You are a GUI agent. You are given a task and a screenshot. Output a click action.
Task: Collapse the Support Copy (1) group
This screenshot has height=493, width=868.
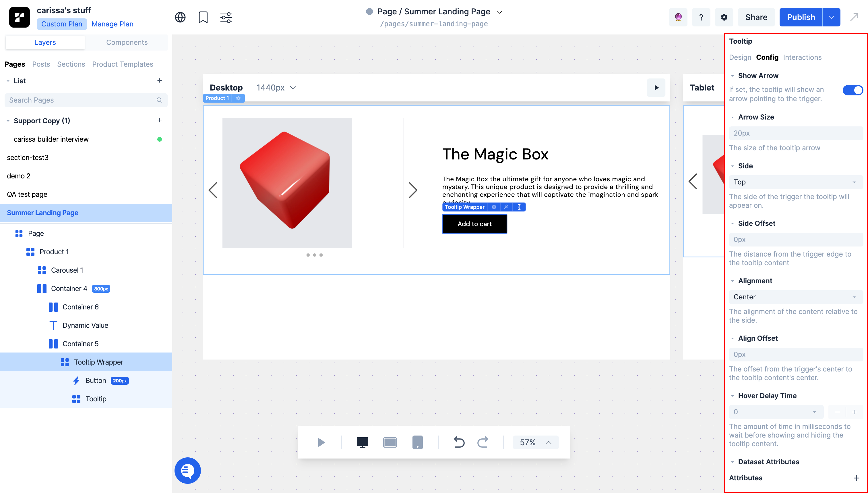(8, 121)
